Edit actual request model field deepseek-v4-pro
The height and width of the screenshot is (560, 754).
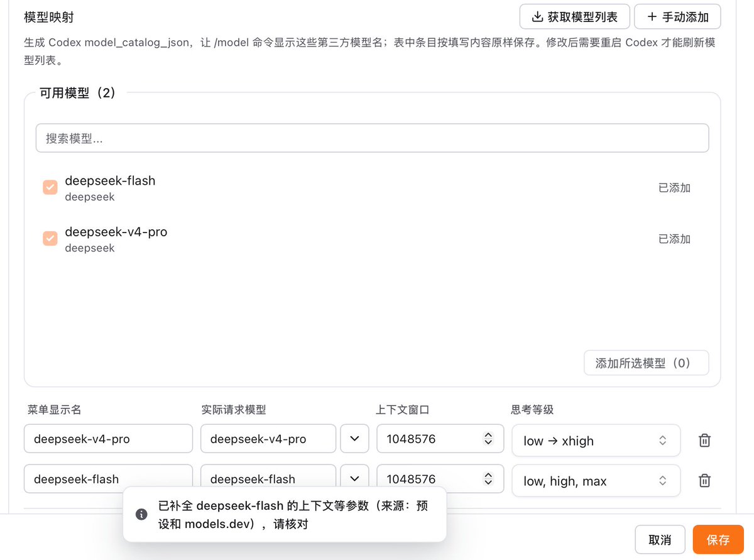[x=268, y=439]
